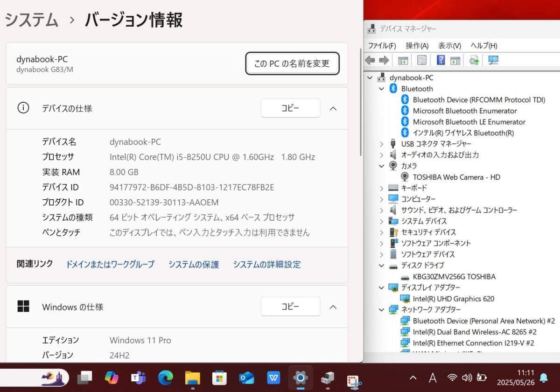
Task: Open Microsoft Edge from the taskbar
Action: [x=165, y=378]
